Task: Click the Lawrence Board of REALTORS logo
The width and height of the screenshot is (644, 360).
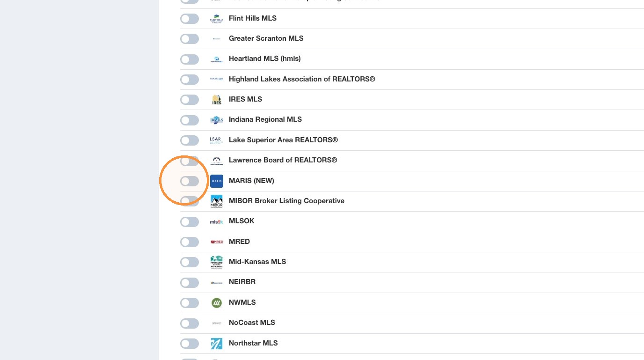Action: click(x=217, y=161)
